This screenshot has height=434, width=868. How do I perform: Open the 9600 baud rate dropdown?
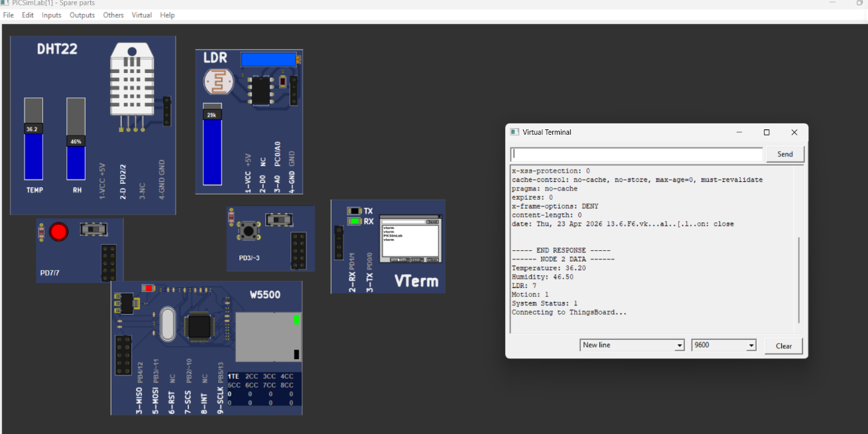(x=723, y=345)
